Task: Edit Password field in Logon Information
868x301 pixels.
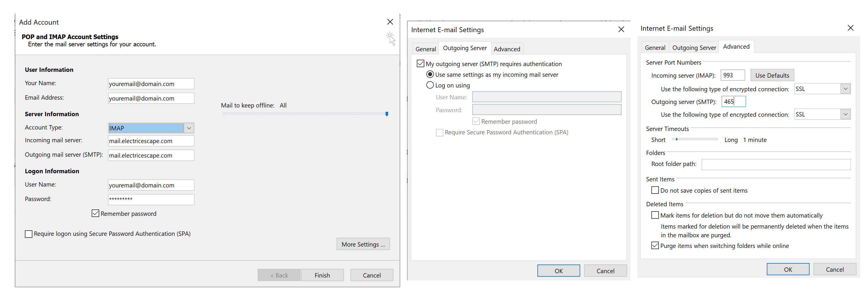Action: 151,199
